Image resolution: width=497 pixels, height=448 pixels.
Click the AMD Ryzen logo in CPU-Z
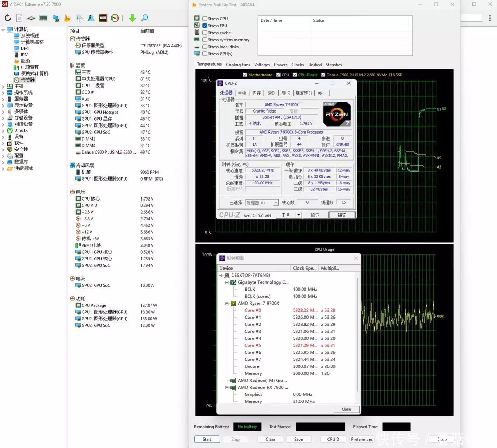[x=337, y=114]
